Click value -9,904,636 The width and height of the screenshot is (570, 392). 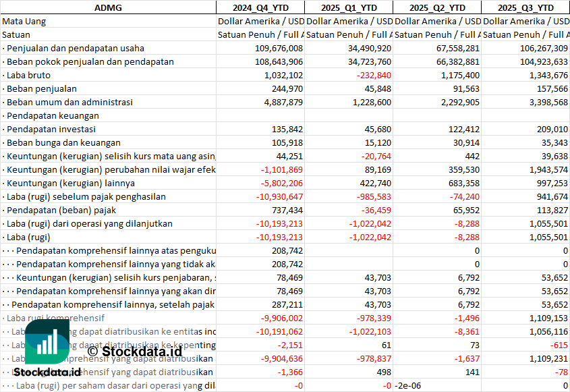point(281,358)
